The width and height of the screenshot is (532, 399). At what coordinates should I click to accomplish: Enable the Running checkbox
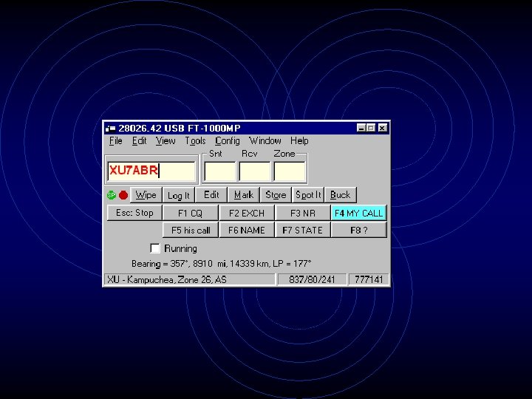click(x=155, y=248)
